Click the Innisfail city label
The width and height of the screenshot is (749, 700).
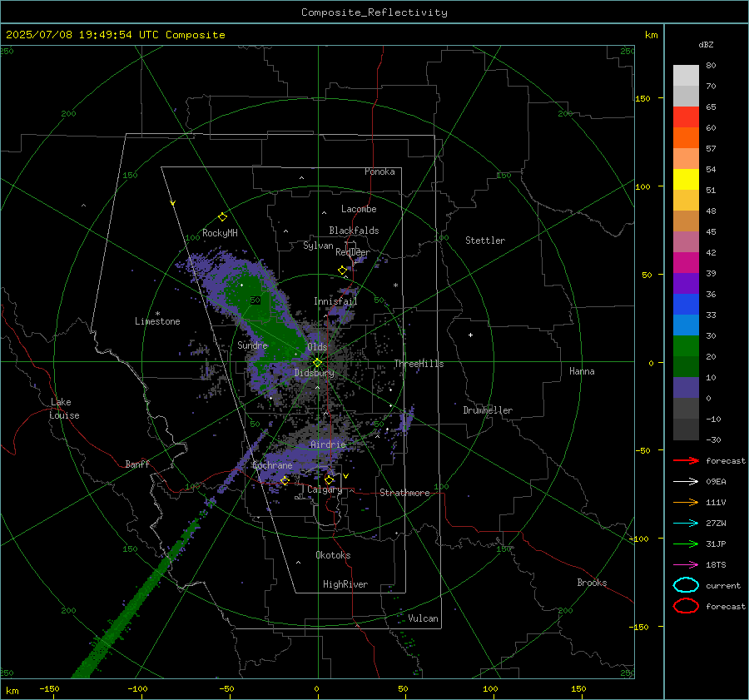336,301
